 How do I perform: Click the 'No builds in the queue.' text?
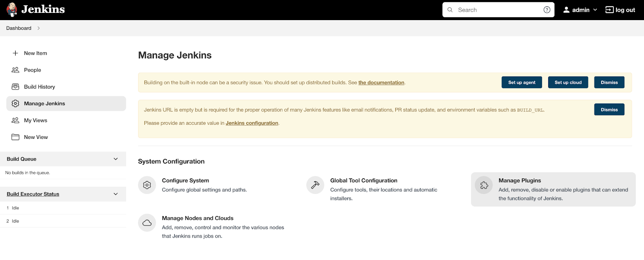tap(27, 173)
